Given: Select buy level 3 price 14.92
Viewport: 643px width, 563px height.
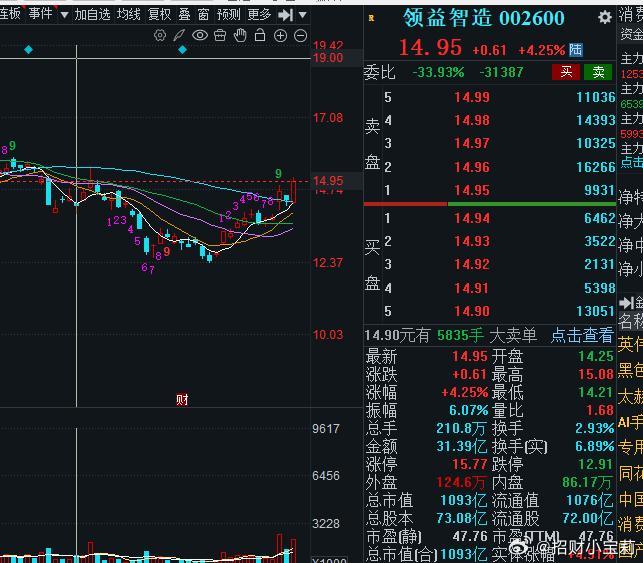Looking at the screenshot, I should coord(472,264).
